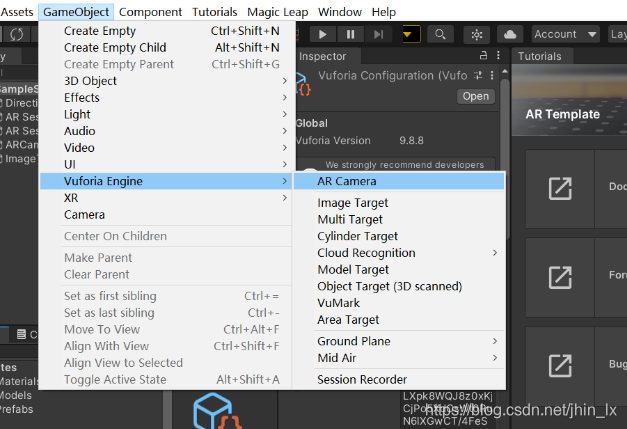The height and width of the screenshot is (429, 627).
Task: Open the GameObject menu
Action: (76, 12)
